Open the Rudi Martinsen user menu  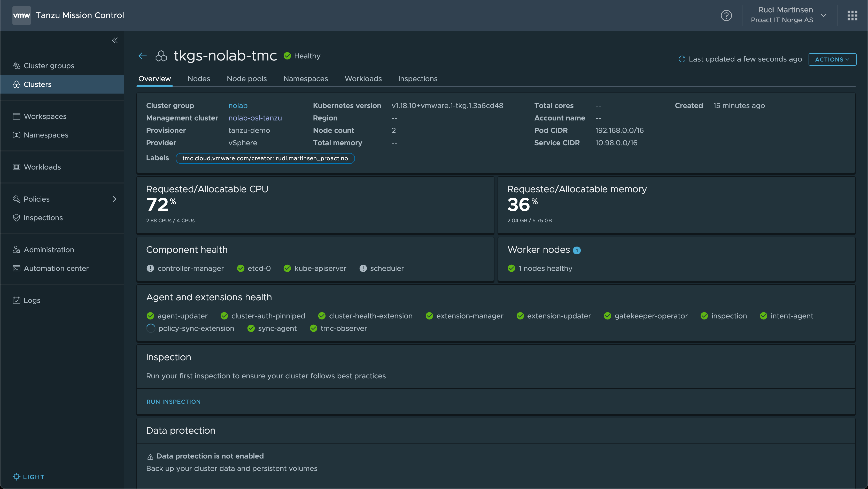pyautogui.click(x=788, y=15)
